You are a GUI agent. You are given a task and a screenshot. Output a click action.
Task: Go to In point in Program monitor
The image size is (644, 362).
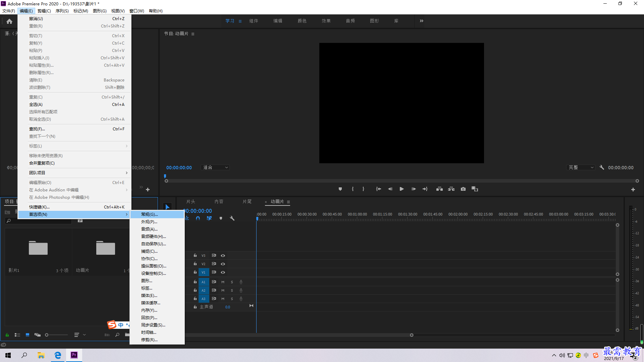coord(378,189)
